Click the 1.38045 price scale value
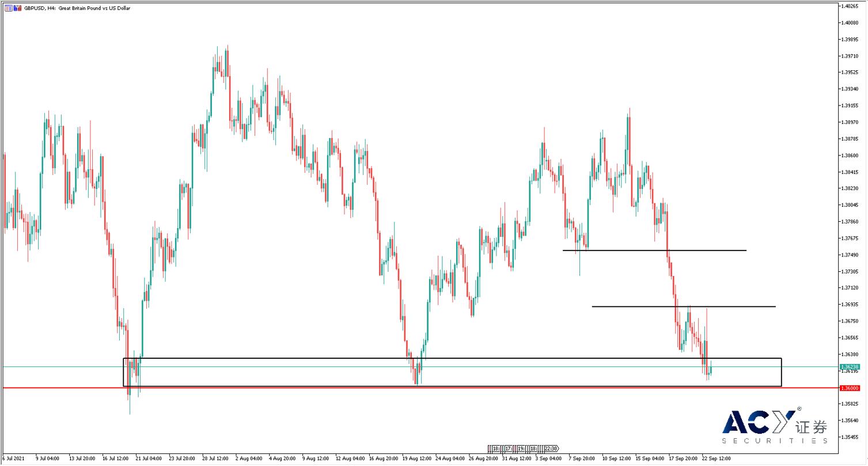This screenshot has width=868, height=466. coord(851,205)
